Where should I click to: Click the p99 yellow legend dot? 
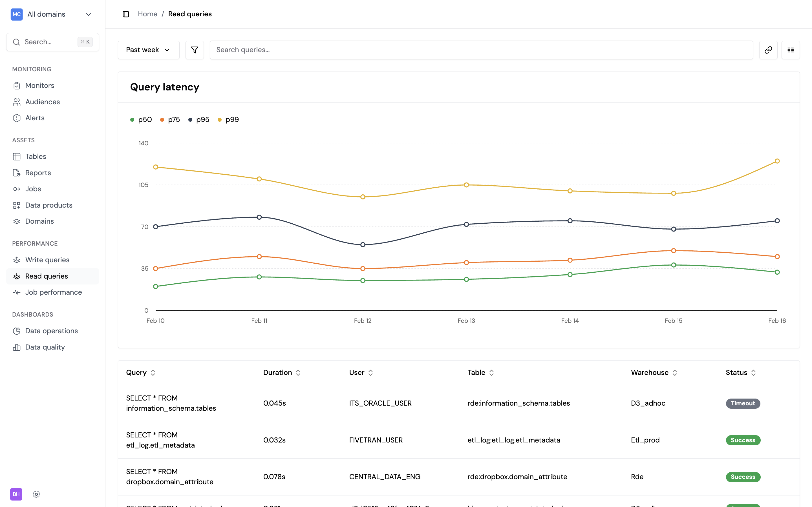coord(219,120)
